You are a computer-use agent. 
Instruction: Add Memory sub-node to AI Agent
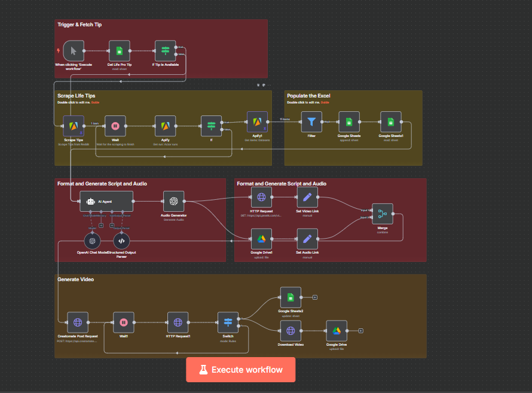click(x=101, y=226)
